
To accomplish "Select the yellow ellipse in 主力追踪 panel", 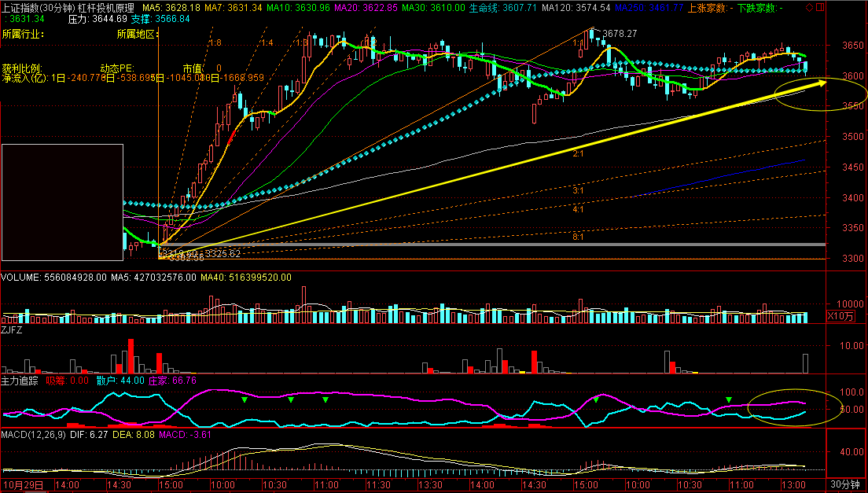I will tap(794, 407).
